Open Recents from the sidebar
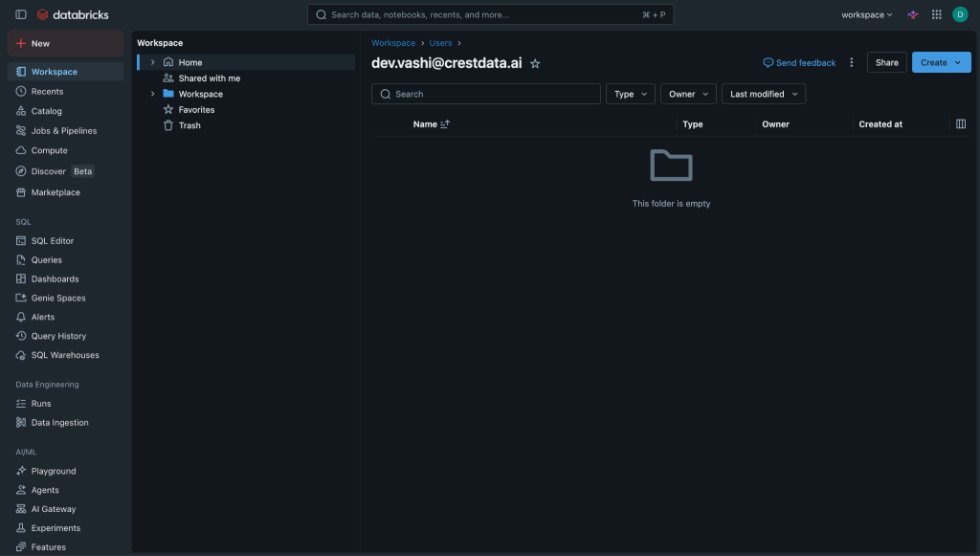The image size is (980, 556). [x=65, y=91]
